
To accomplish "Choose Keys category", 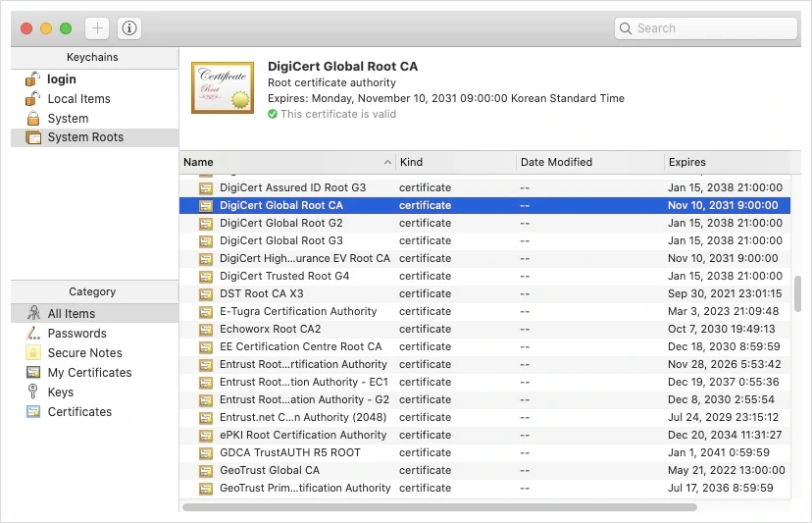I will pyautogui.click(x=95, y=392).
